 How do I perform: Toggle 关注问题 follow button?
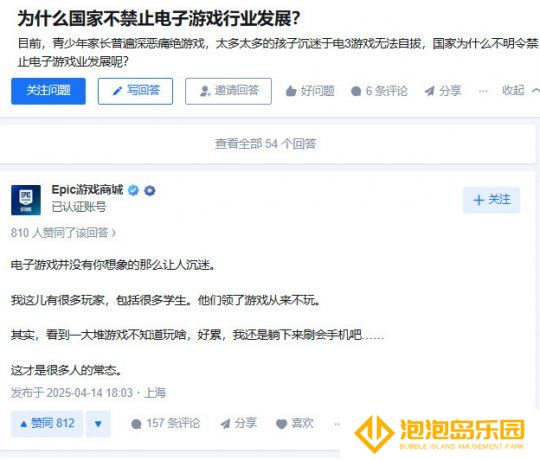(x=48, y=91)
